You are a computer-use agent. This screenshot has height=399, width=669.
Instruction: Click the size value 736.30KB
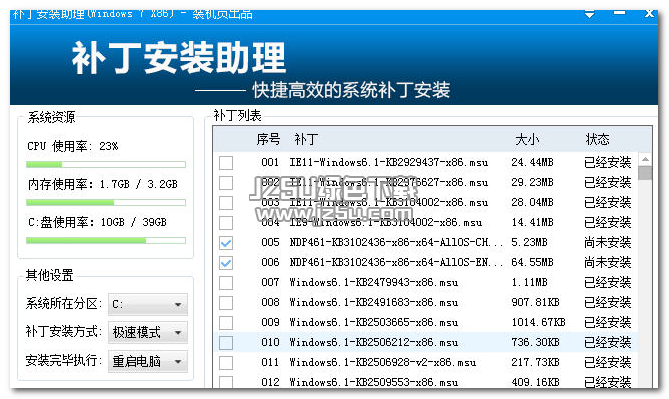pos(535,342)
